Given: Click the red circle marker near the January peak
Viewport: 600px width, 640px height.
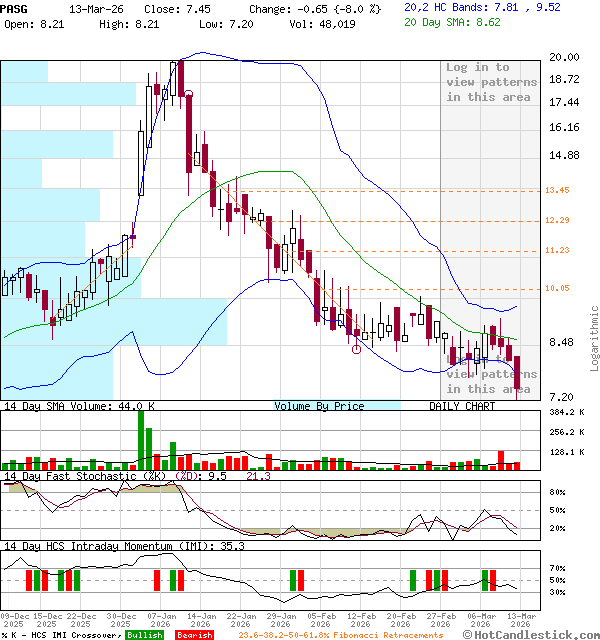Looking at the screenshot, I should click(188, 94).
